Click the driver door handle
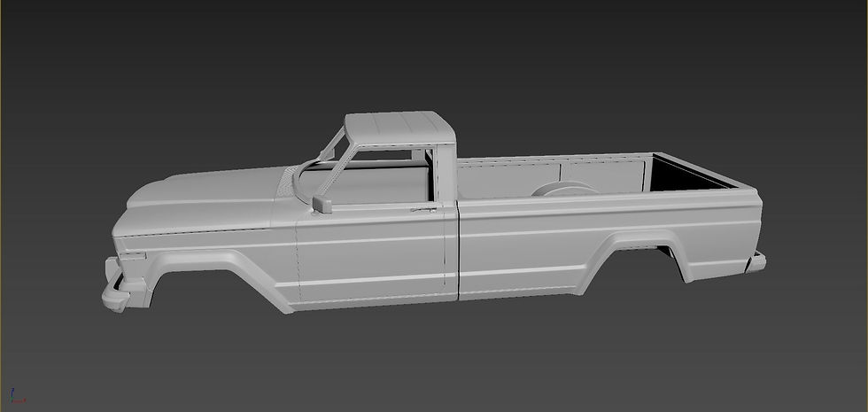The image size is (868, 412). coord(423,210)
